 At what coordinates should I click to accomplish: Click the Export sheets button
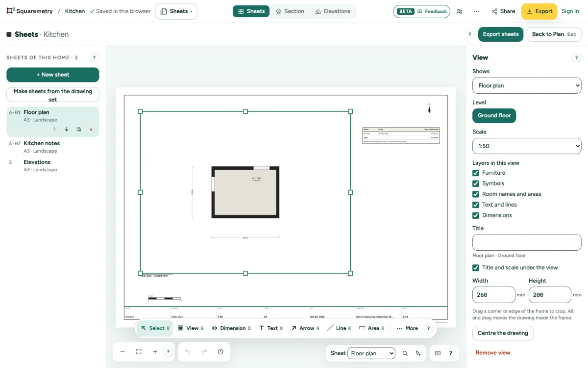pyautogui.click(x=501, y=34)
